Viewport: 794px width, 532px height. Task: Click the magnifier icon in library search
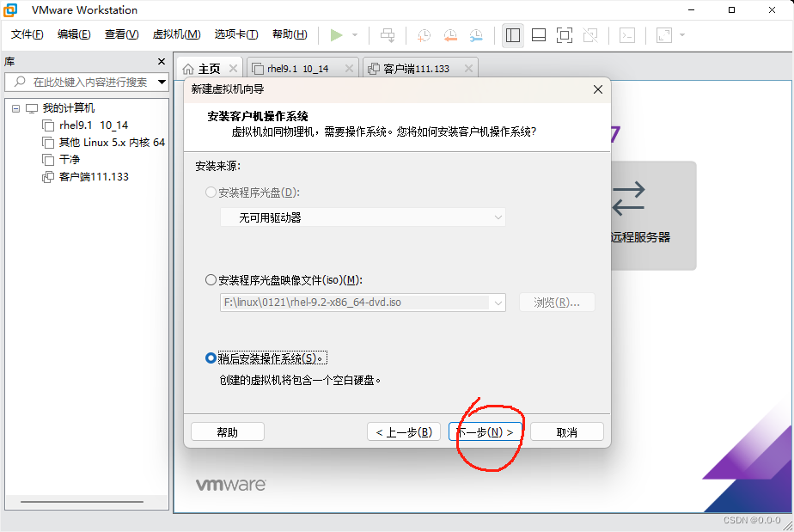coord(20,81)
